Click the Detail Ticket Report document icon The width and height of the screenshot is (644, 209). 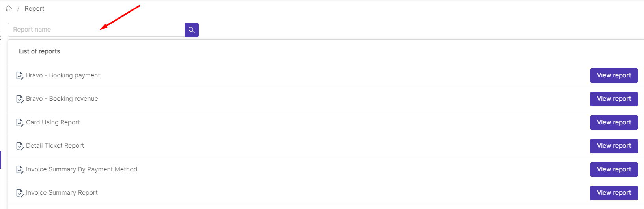tap(20, 146)
